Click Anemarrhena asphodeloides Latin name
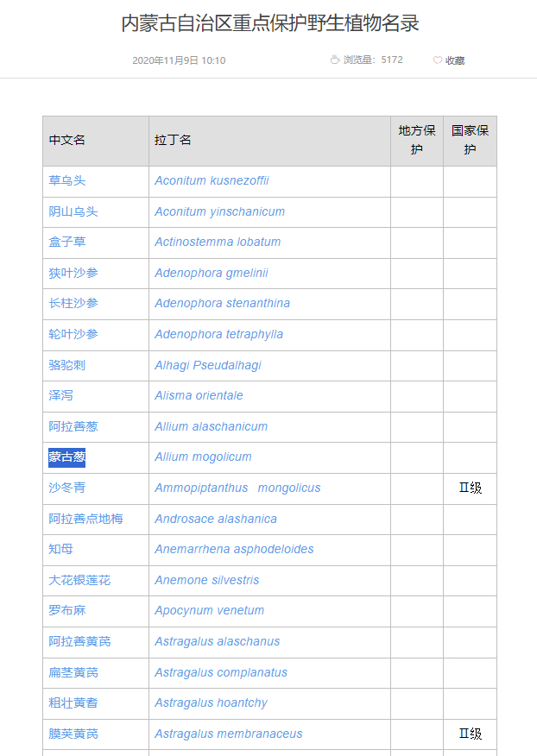 tap(234, 549)
